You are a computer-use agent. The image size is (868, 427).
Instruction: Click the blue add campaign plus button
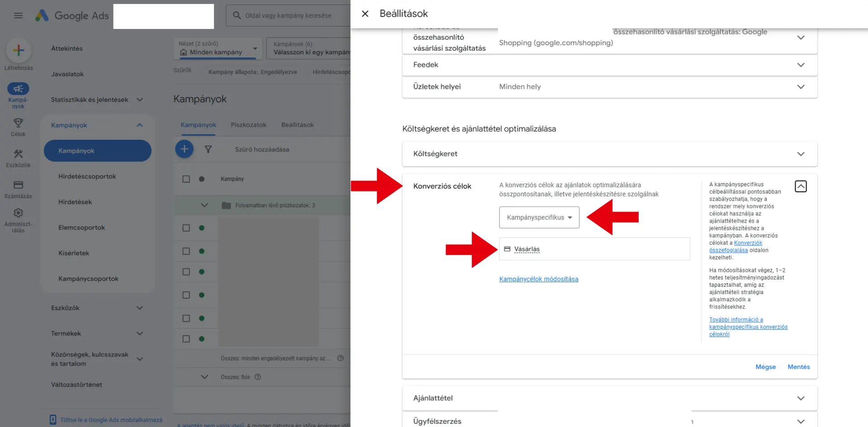coord(185,149)
